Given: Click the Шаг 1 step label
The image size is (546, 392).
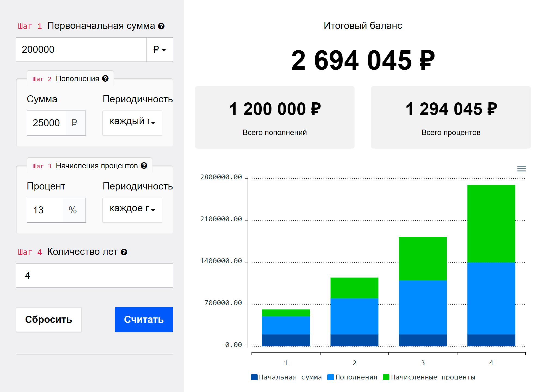Looking at the screenshot, I should 30,26.
